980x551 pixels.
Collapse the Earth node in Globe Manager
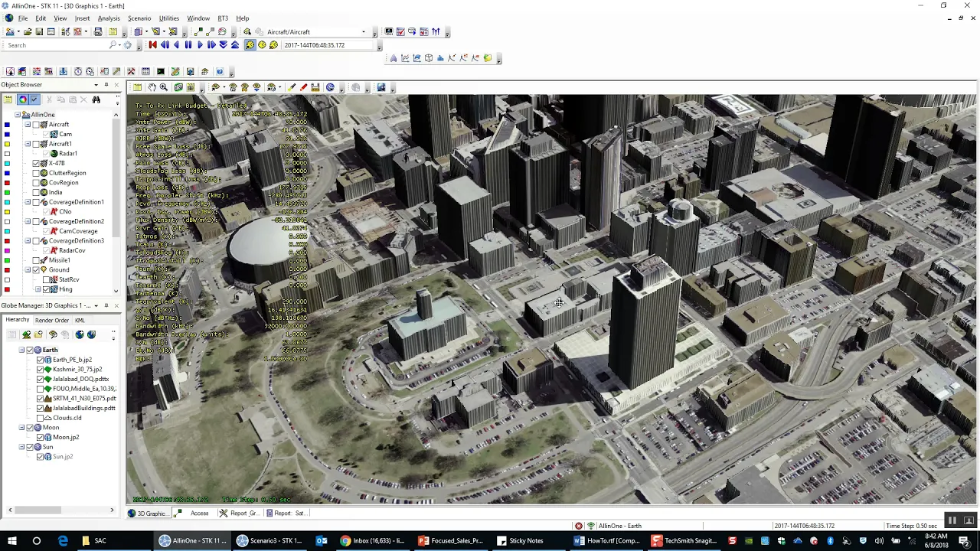21,350
